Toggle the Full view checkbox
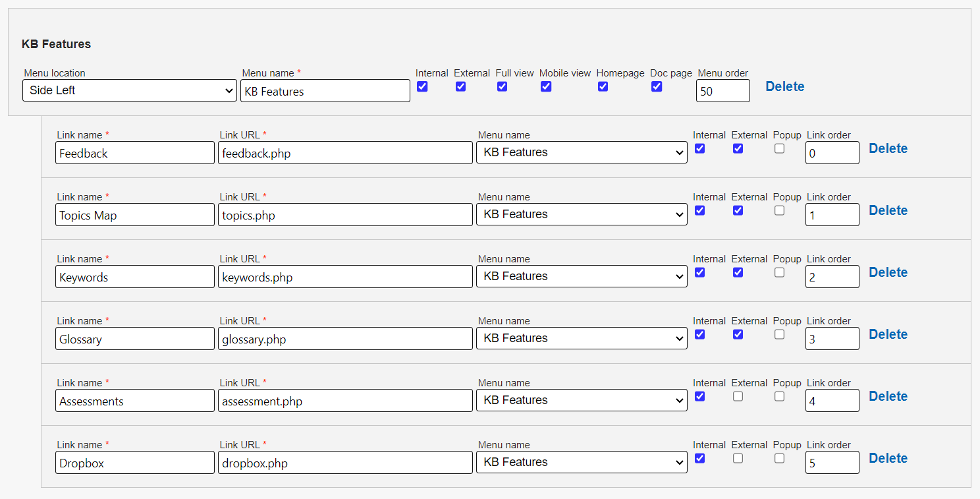The height and width of the screenshot is (499, 980). coord(502,86)
